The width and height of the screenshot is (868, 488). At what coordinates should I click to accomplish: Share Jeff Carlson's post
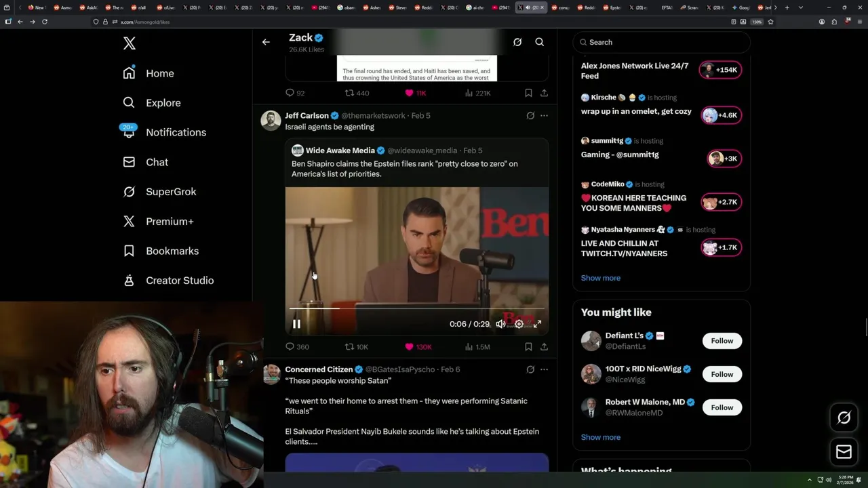[544, 347]
